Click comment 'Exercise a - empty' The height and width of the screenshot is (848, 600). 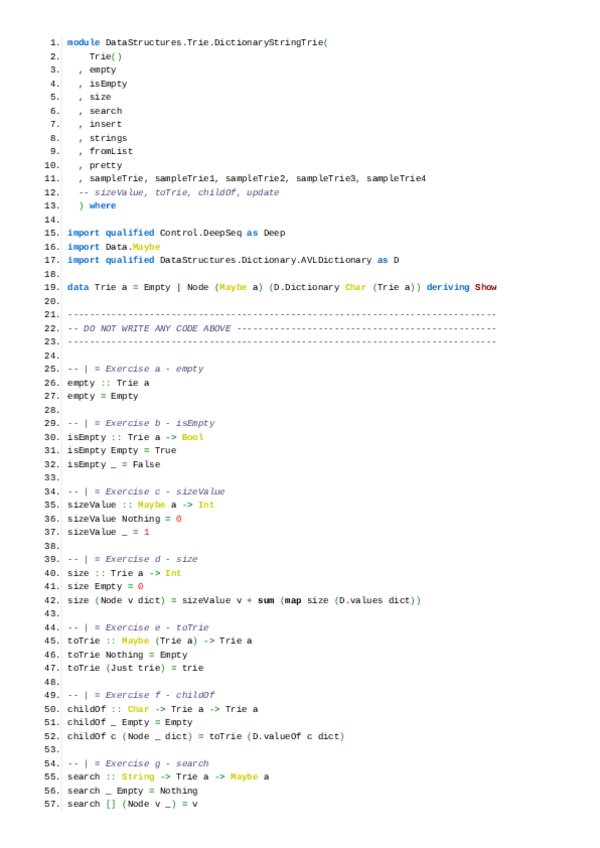click(x=154, y=369)
